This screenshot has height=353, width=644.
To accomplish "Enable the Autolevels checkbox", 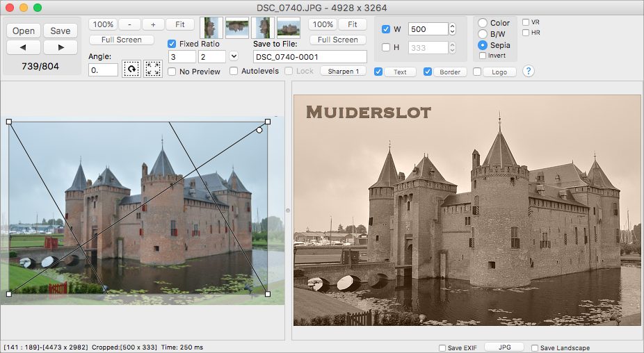I will tap(234, 71).
